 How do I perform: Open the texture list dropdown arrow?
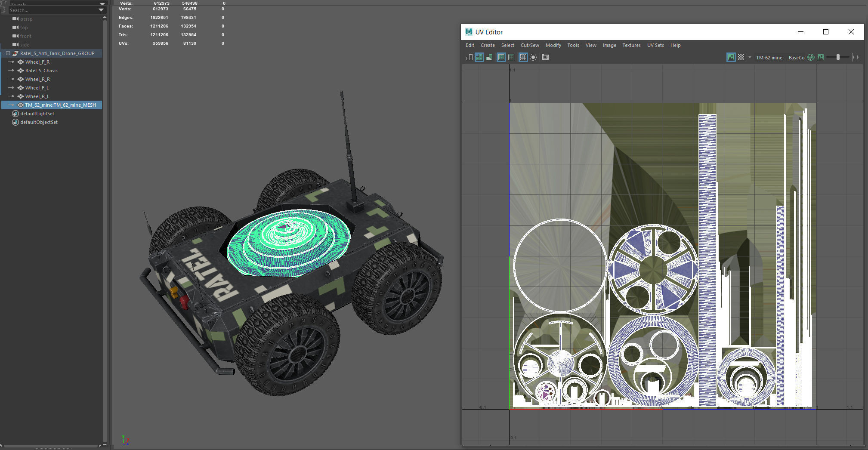tap(750, 57)
